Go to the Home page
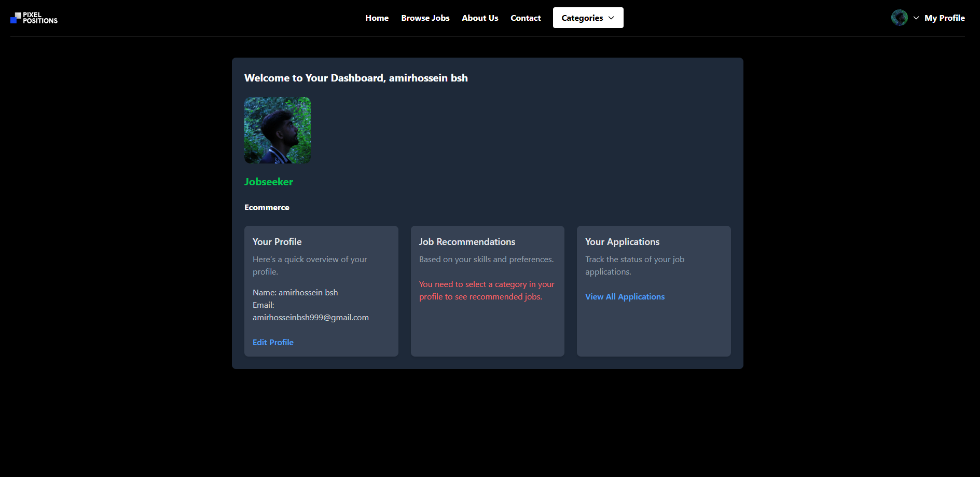980x477 pixels. pos(377,18)
